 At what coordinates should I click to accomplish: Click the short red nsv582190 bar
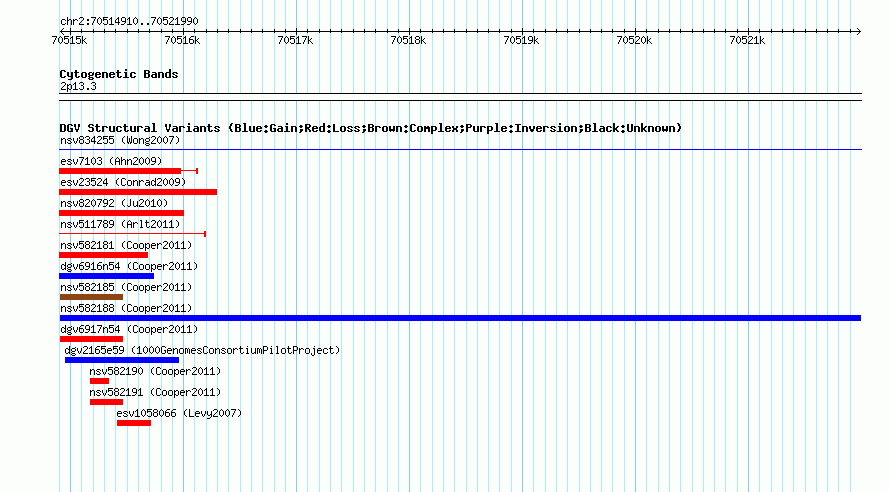click(99, 381)
